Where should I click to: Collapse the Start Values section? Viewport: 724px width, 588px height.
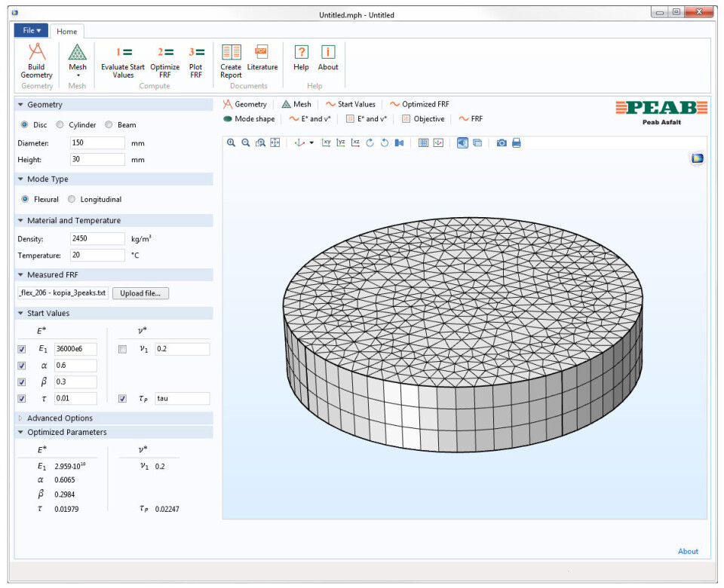click(20, 314)
